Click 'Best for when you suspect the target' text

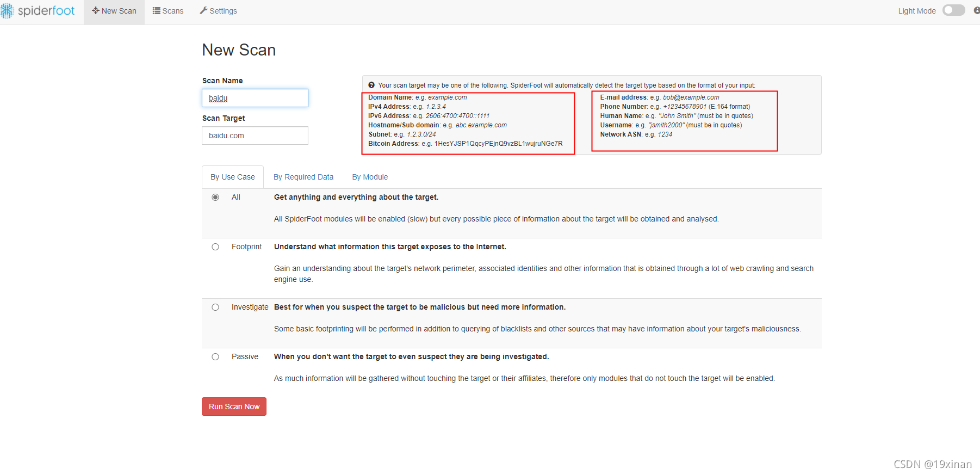(x=420, y=307)
